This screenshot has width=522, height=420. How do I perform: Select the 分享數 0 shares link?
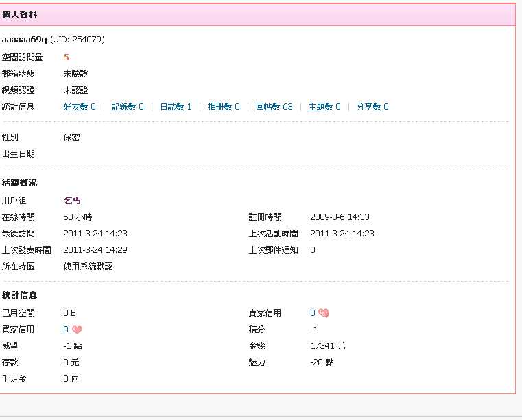click(x=372, y=107)
